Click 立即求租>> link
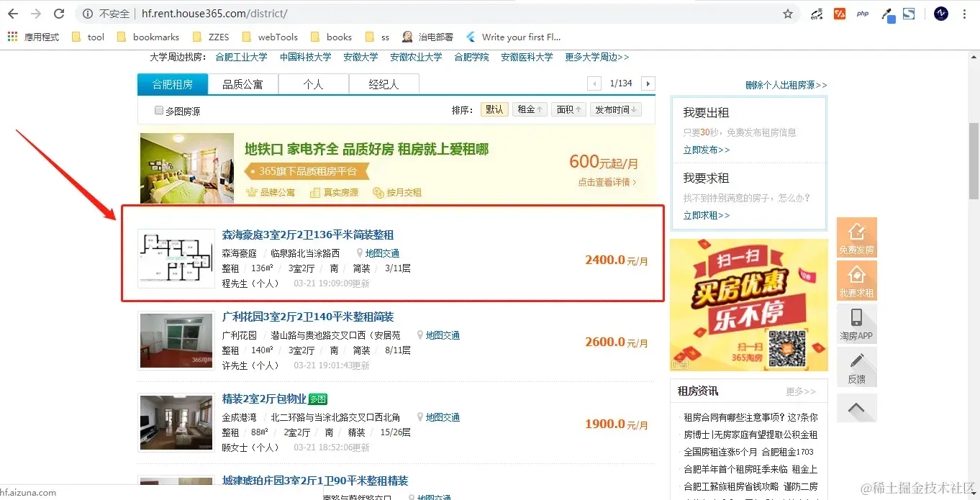The height and width of the screenshot is (500, 980). 707,215
